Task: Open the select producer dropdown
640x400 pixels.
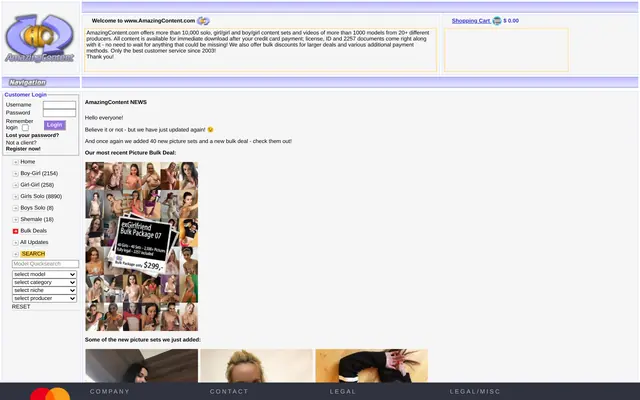Action: [x=44, y=298]
